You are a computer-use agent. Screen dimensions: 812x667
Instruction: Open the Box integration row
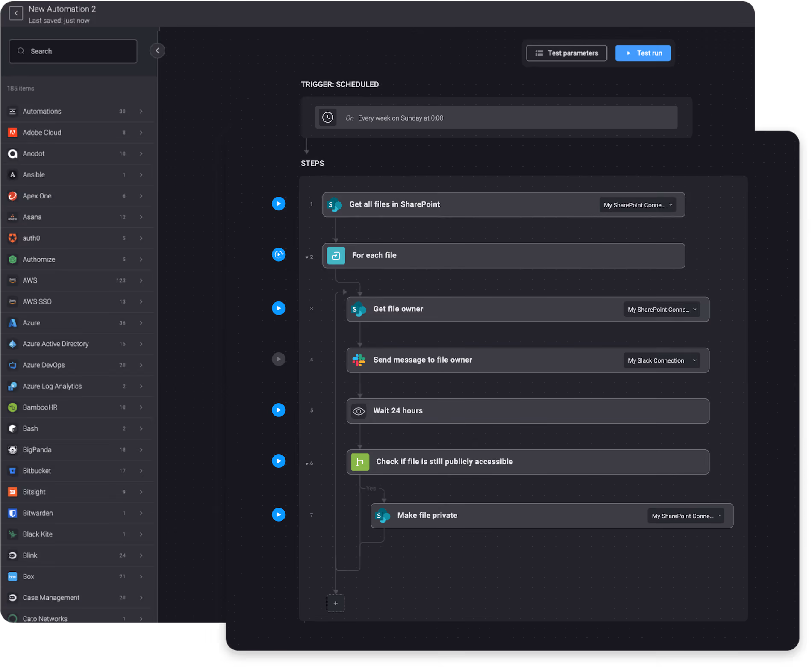click(77, 576)
